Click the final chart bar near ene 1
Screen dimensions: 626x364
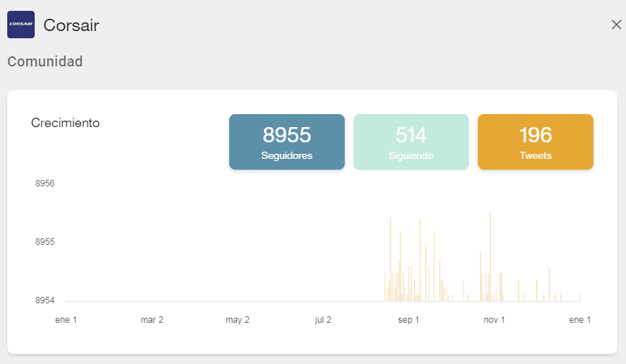(580, 298)
